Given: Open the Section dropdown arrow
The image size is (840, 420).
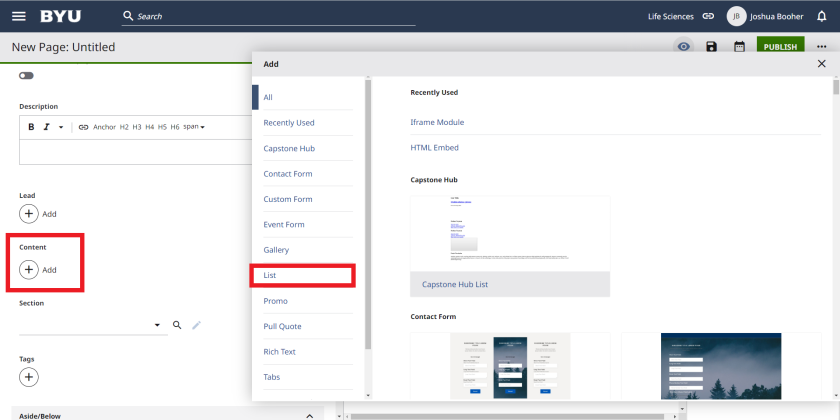Looking at the screenshot, I should [x=157, y=325].
